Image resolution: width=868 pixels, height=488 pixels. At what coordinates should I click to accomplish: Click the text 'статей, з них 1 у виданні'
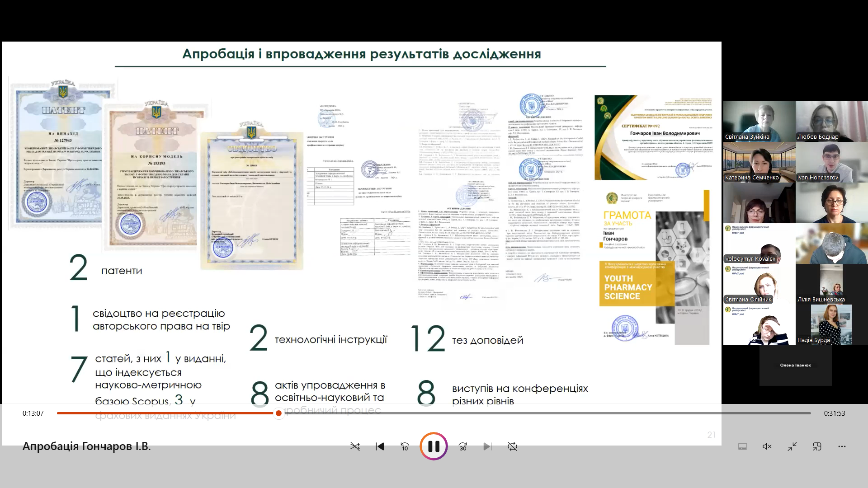160,358
